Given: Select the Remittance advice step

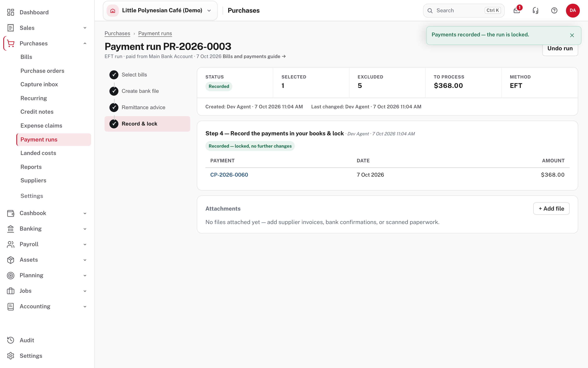Looking at the screenshot, I should [147, 107].
